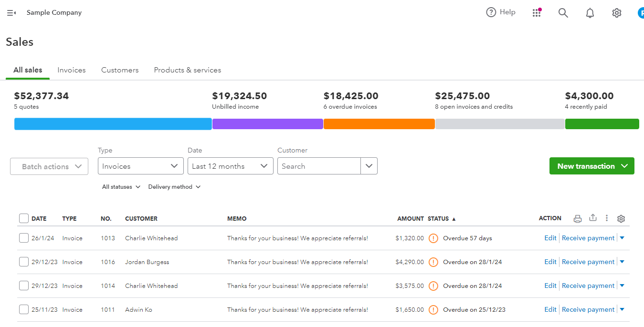Receive payment on Adwin Ko's invoice
The height and width of the screenshot is (327, 644).
point(588,309)
